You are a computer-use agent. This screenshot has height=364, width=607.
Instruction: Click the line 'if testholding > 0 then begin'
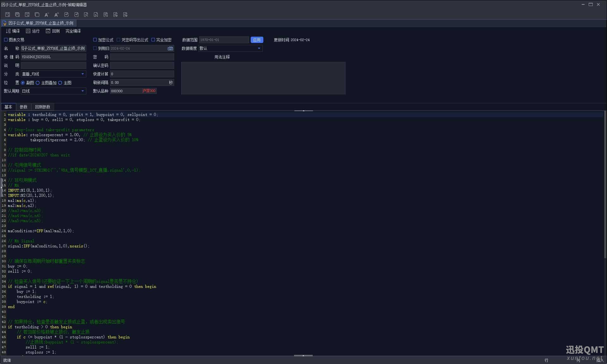click(x=40, y=327)
